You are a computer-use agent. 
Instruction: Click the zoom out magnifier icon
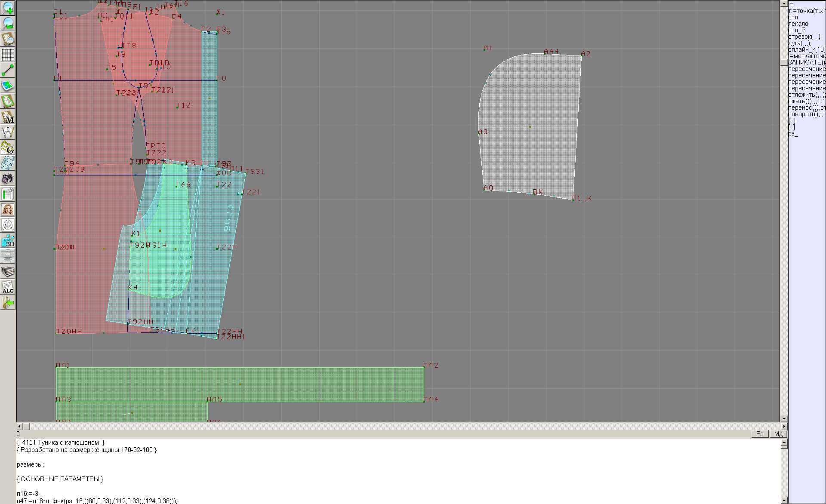pos(8,24)
